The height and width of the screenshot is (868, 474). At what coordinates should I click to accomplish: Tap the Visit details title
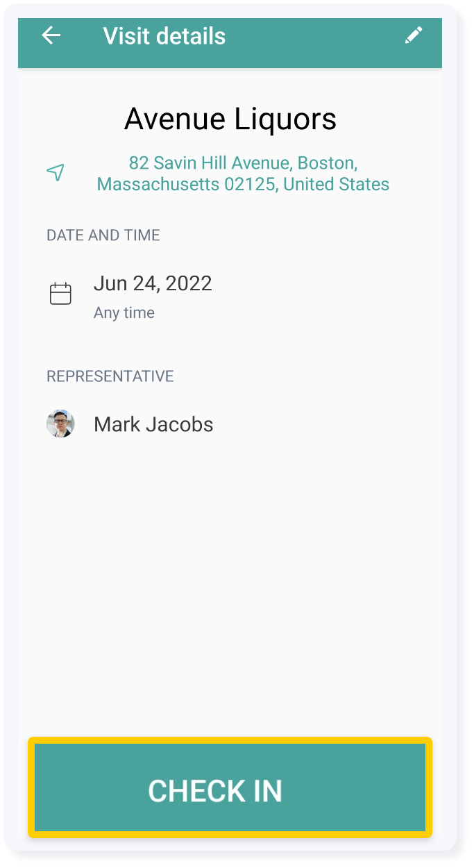[164, 35]
